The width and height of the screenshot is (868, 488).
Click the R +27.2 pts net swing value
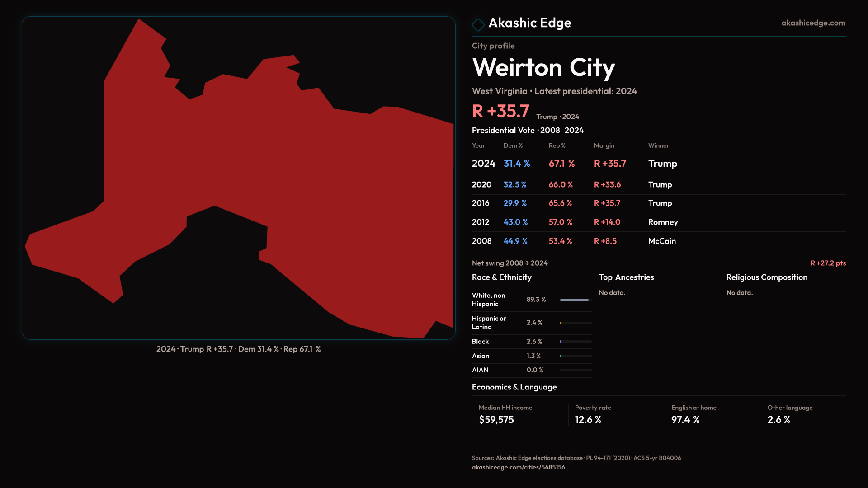click(x=828, y=263)
